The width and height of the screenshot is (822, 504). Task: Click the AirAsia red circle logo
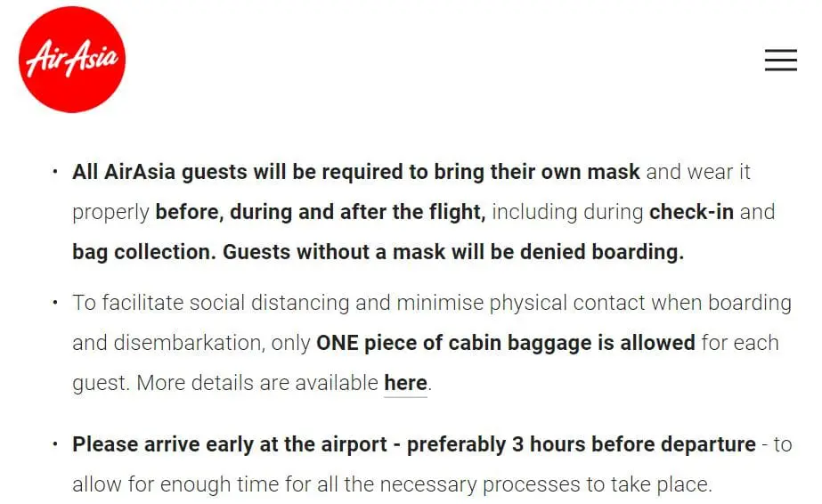(x=72, y=60)
